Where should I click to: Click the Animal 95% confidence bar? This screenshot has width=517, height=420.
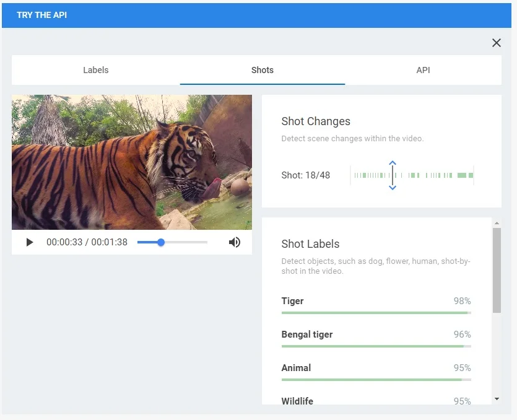click(x=376, y=380)
